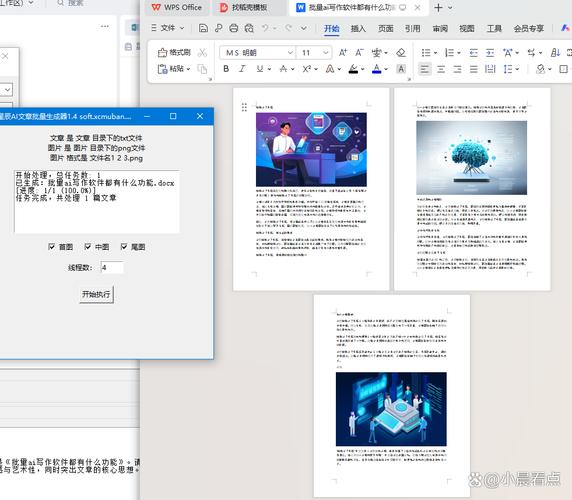Increase paragraph indent
572x500 pixels.
[490, 53]
